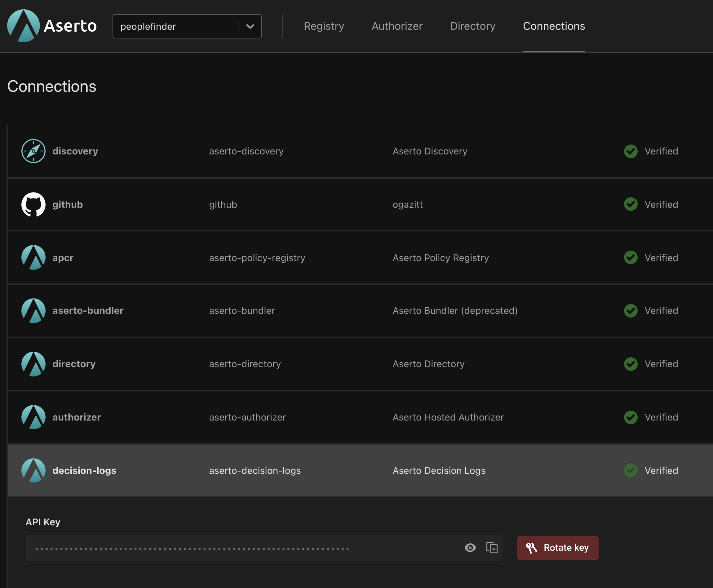The height and width of the screenshot is (588, 713).
Task: Click the authorizer connection icon
Action: click(x=33, y=417)
